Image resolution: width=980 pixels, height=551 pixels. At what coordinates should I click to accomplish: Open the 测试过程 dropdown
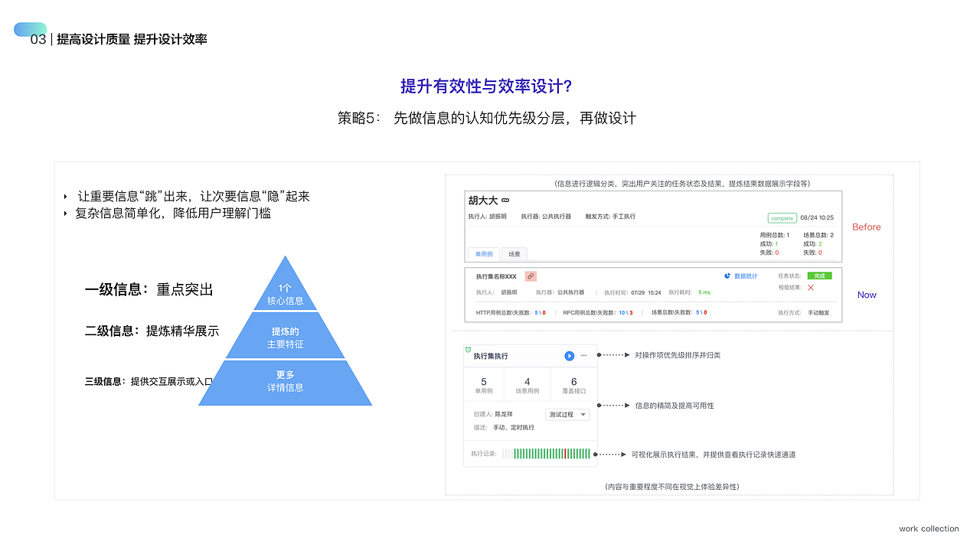tap(567, 414)
